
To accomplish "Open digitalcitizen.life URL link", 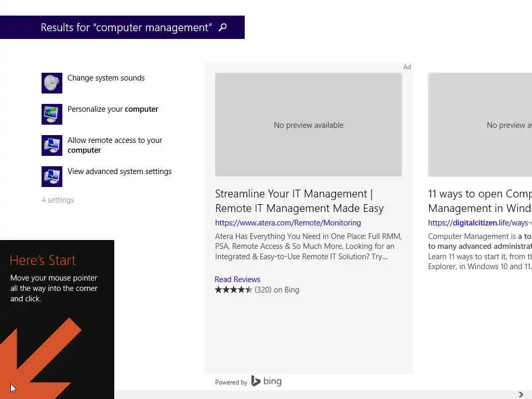I will (x=480, y=223).
